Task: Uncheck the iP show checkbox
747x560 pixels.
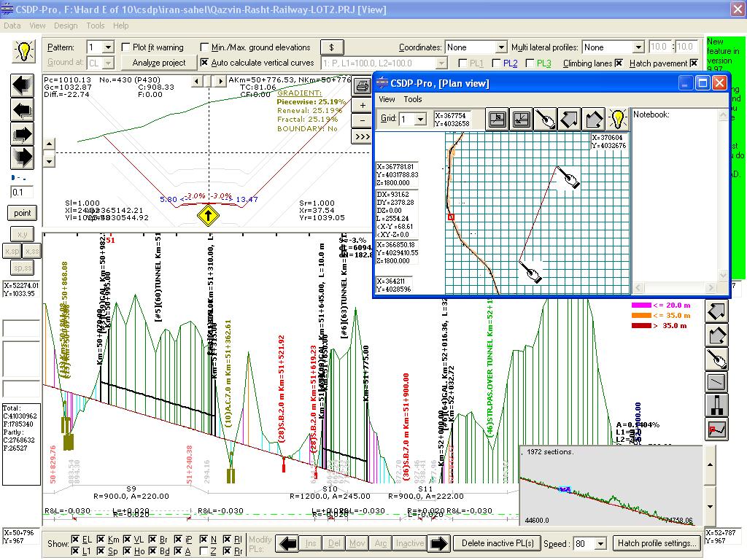Action: (x=178, y=539)
